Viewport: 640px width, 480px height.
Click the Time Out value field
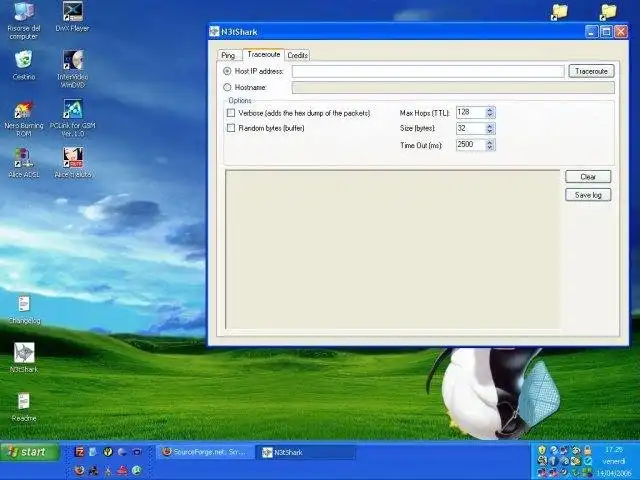[471, 144]
